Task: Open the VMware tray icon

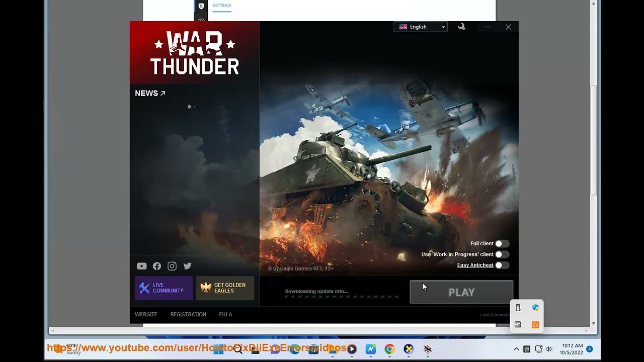Action: [518, 325]
